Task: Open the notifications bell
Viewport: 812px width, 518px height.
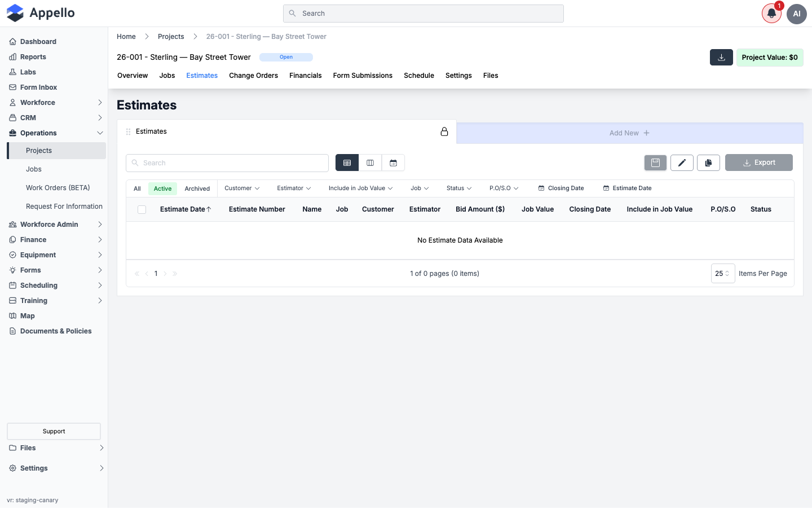Action: tap(771, 14)
